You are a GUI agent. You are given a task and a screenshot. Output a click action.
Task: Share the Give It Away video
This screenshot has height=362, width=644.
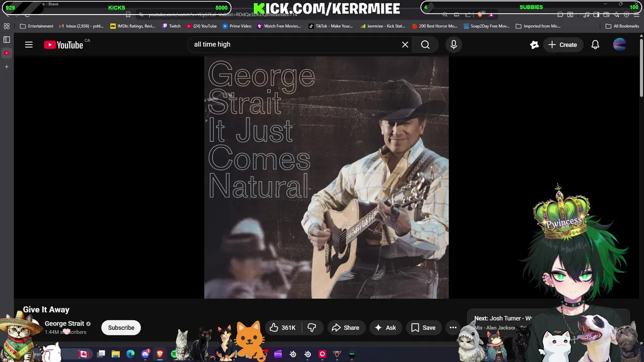coord(345,328)
